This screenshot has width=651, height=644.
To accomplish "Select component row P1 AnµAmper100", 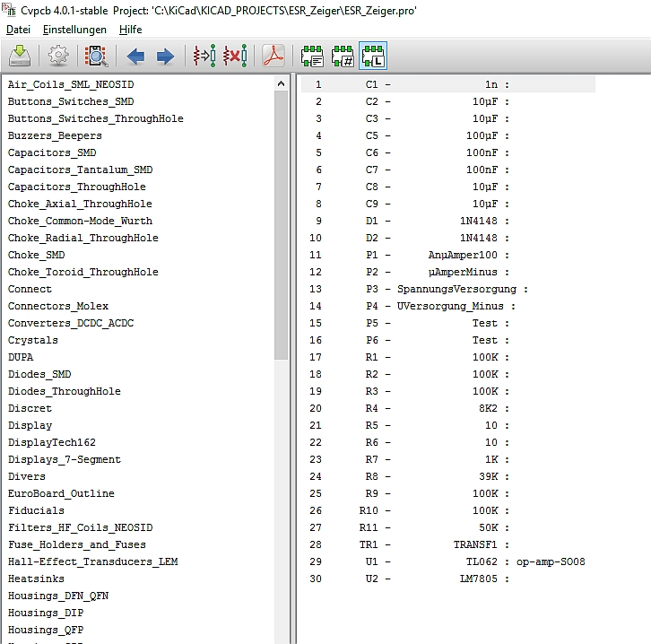I will [448, 255].
